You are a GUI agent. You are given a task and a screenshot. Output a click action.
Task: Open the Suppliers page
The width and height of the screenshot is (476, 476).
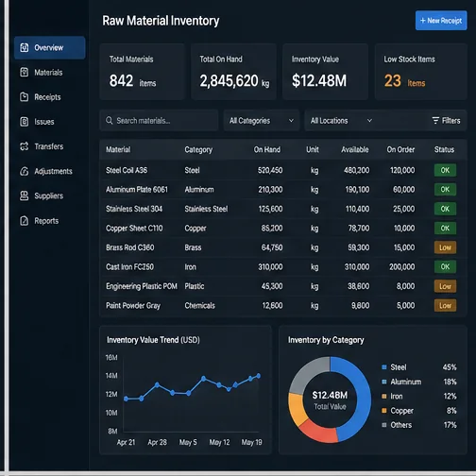click(x=50, y=195)
